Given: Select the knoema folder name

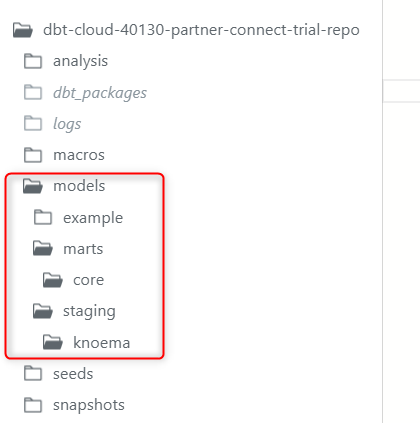Looking at the screenshot, I should [x=102, y=343].
